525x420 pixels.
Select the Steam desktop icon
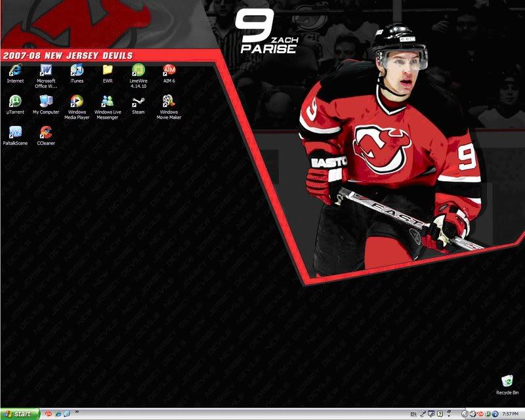pos(138,104)
